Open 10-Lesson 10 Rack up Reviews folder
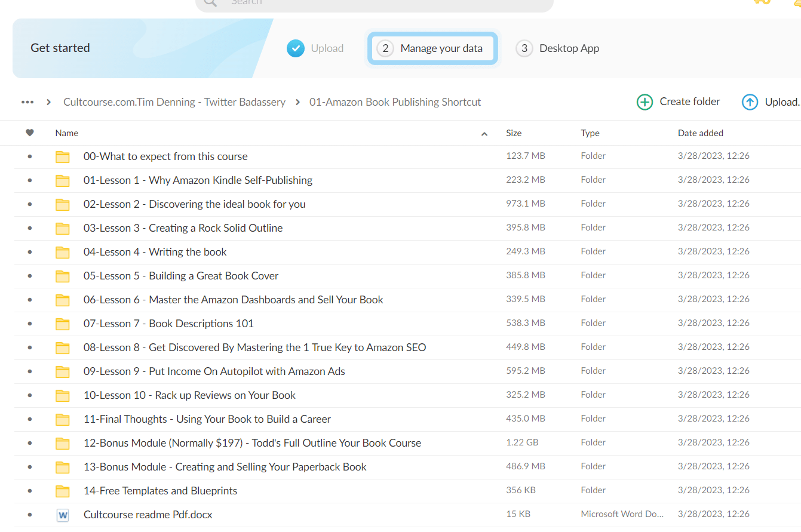801x532 pixels. [x=190, y=395]
